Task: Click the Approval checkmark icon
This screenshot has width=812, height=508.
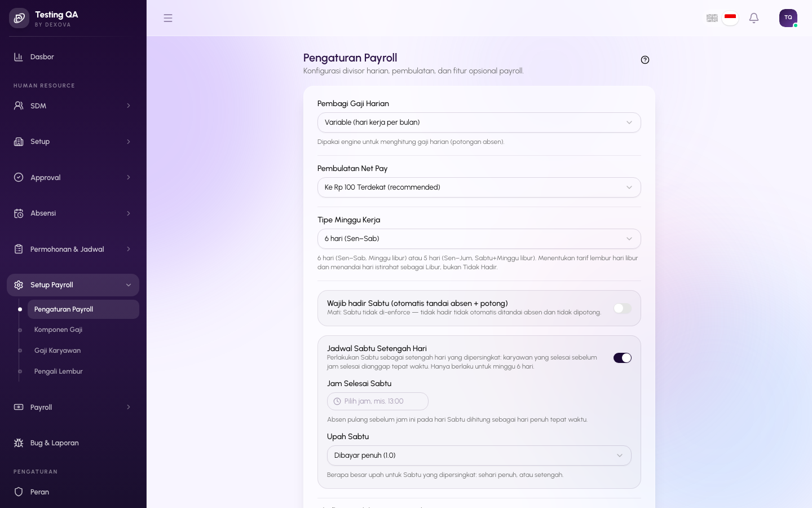Action: tap(19, 177)
